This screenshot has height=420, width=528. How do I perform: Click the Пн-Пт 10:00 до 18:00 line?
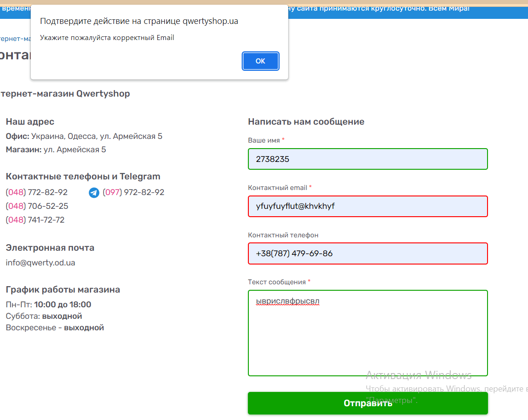[x=48, y=305]
